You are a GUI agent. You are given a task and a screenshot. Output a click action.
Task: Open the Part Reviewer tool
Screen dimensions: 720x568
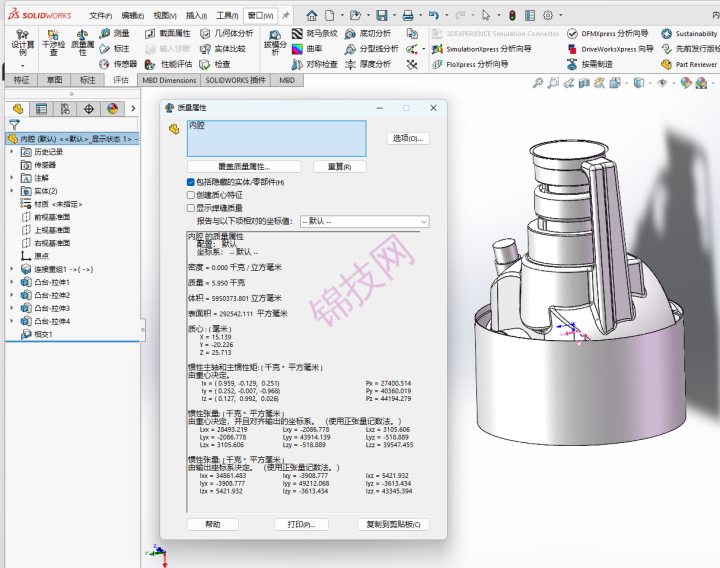689,64
